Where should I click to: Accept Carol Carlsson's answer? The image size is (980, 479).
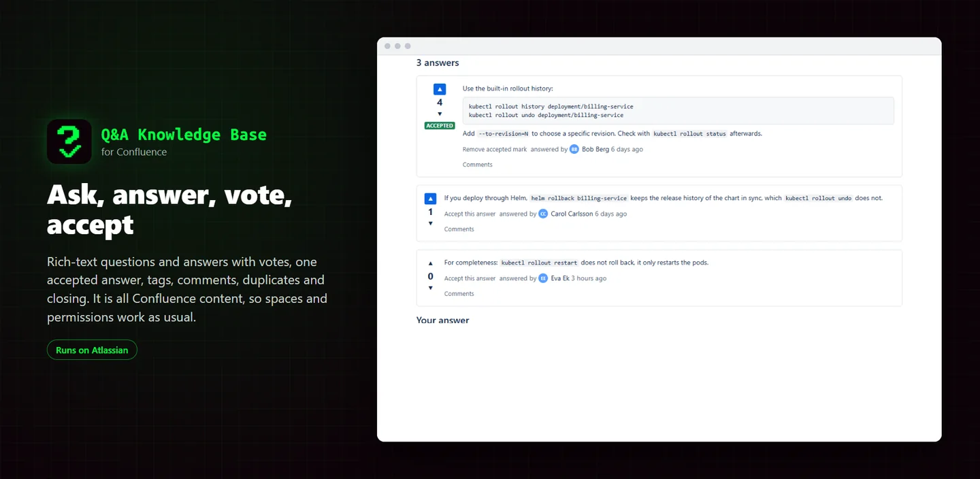coord(470,214)
